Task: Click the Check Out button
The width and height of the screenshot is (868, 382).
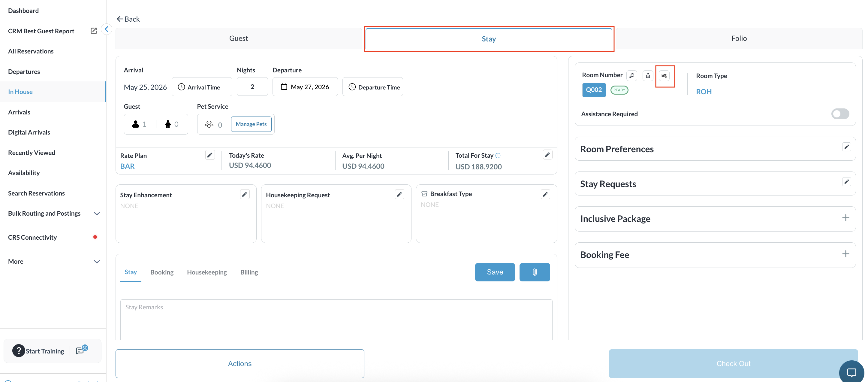Action: click(x=733, y=363)
